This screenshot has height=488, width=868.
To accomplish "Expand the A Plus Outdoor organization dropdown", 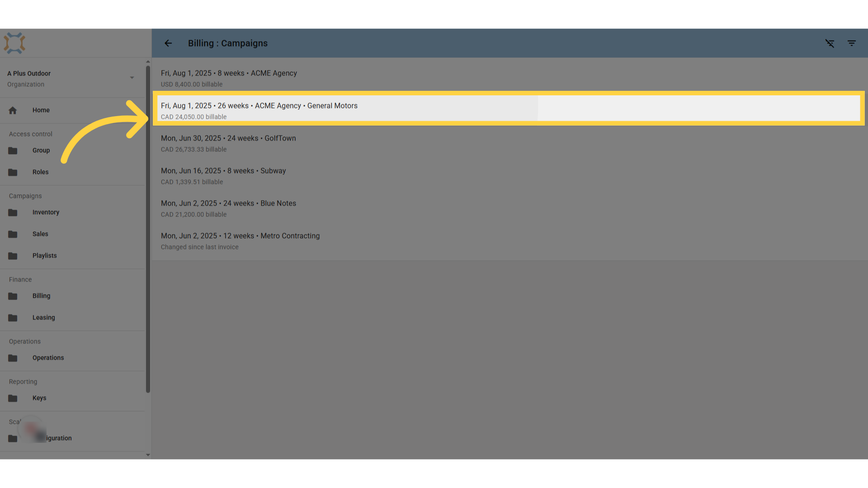I will click(132, 78).
